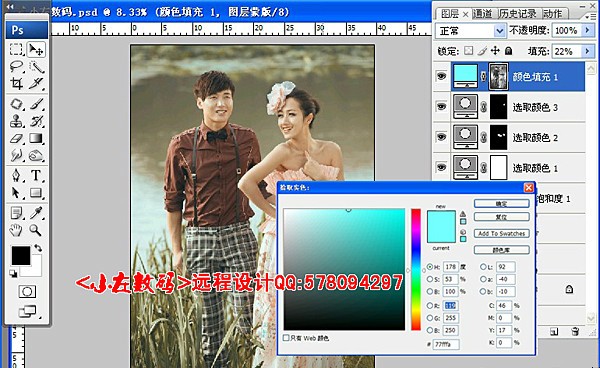Collapse the toolbox with double-arrow
The height and width of the screenshot is (368, 600).
(10, 7)
